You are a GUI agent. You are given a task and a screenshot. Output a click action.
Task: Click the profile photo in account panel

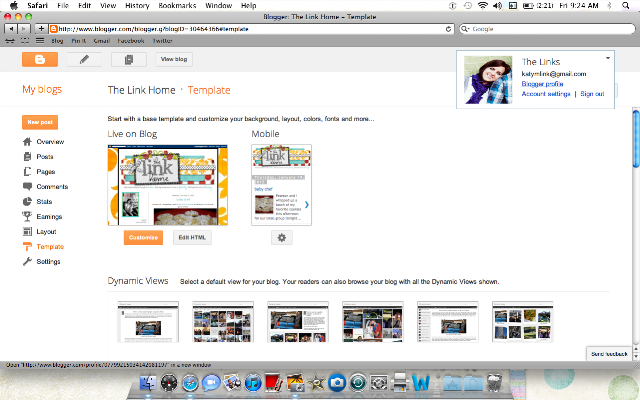(x=488, y=80)
